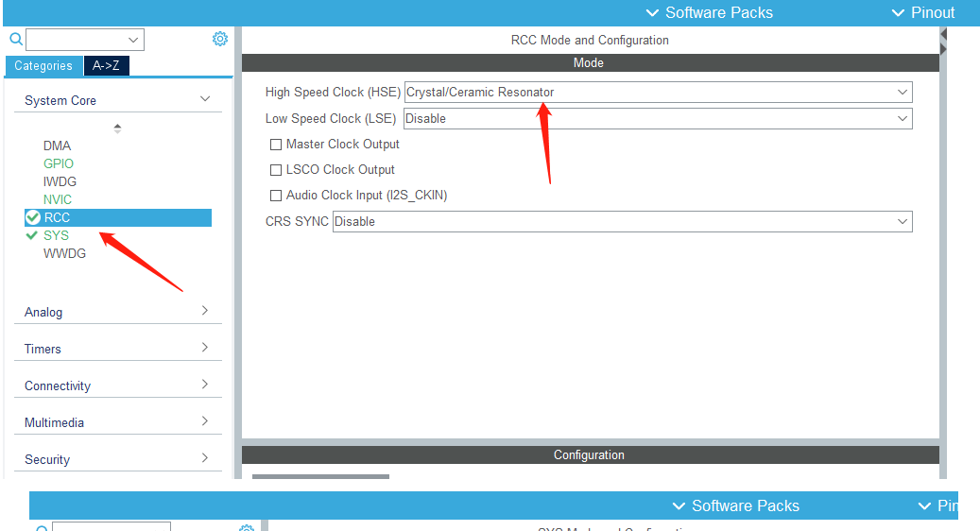This screenshot has height=531, width=980.
Task: Click the horizontal scrollbar under Configuration
Action: [320, 476]
